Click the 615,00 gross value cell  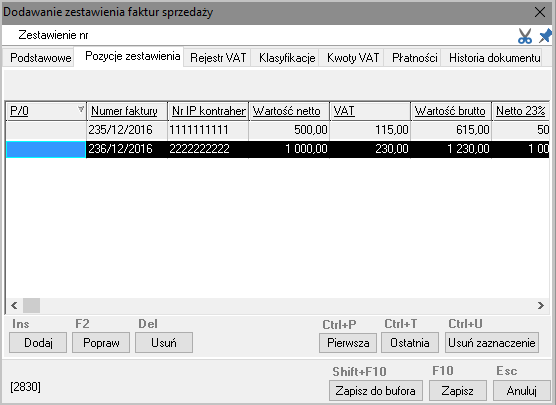tap(451, 130)
